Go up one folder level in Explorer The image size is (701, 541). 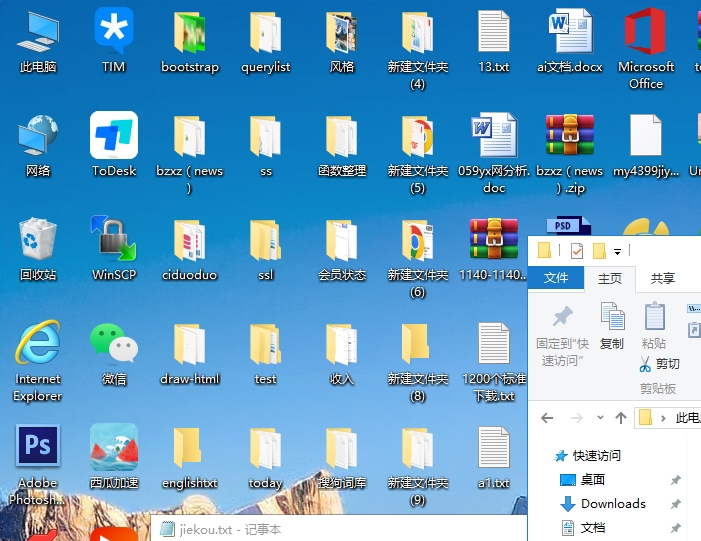[x=621, y=418]
